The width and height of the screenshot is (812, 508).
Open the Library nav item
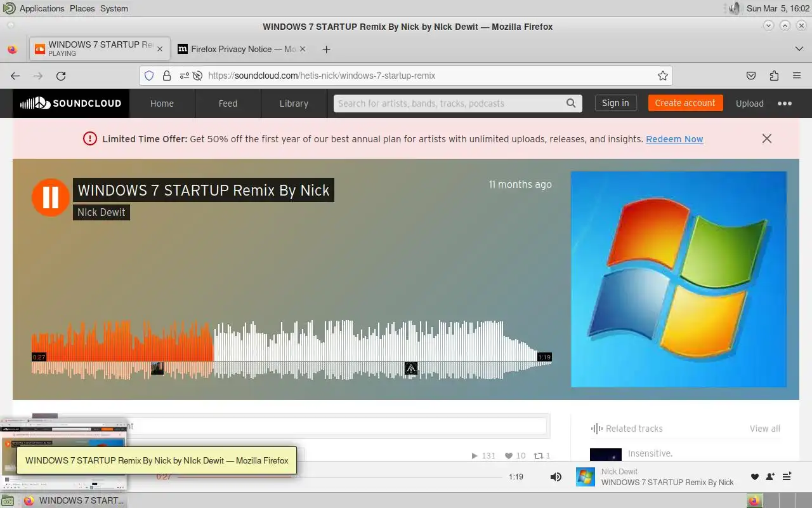coord(294,104)
